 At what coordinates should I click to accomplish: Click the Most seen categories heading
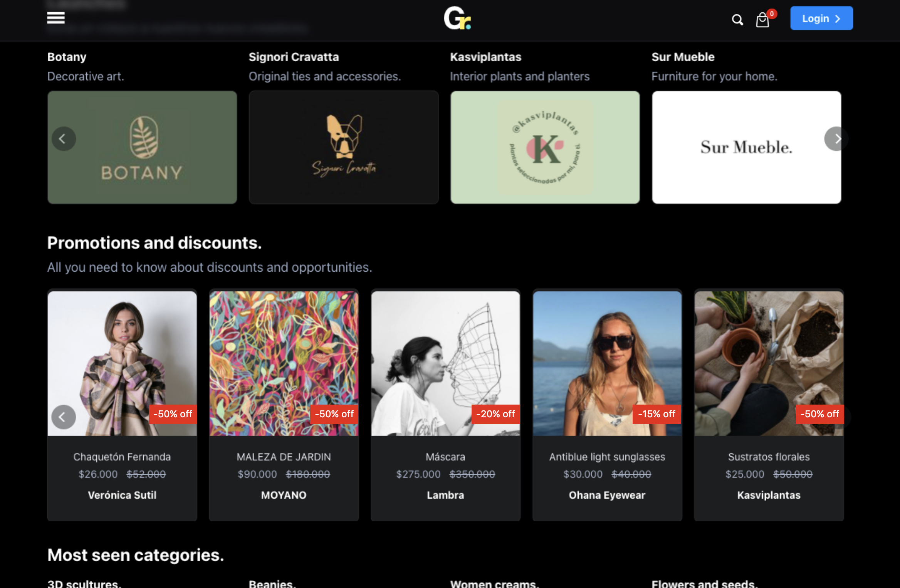(136, 555)
